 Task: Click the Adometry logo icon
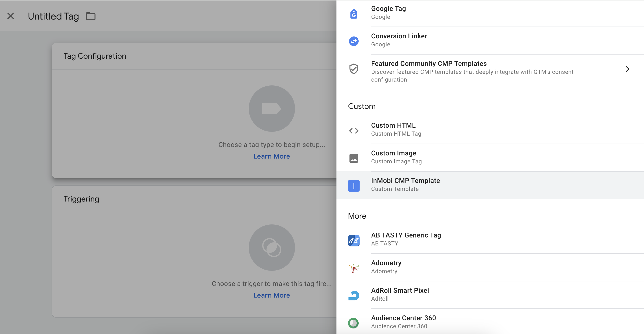354,268
